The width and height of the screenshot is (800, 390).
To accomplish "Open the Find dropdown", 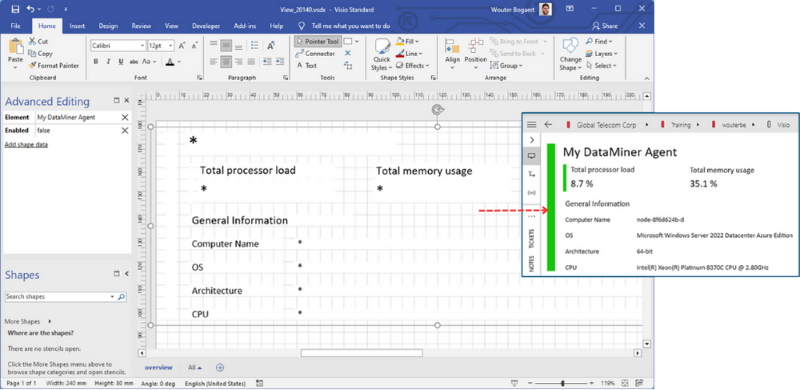I will pos(599,41).
